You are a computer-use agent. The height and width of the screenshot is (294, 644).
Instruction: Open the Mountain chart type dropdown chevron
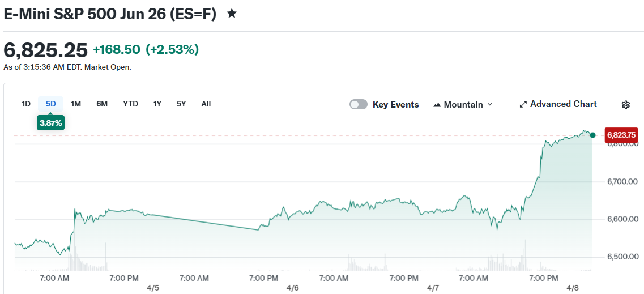point(489,104)
